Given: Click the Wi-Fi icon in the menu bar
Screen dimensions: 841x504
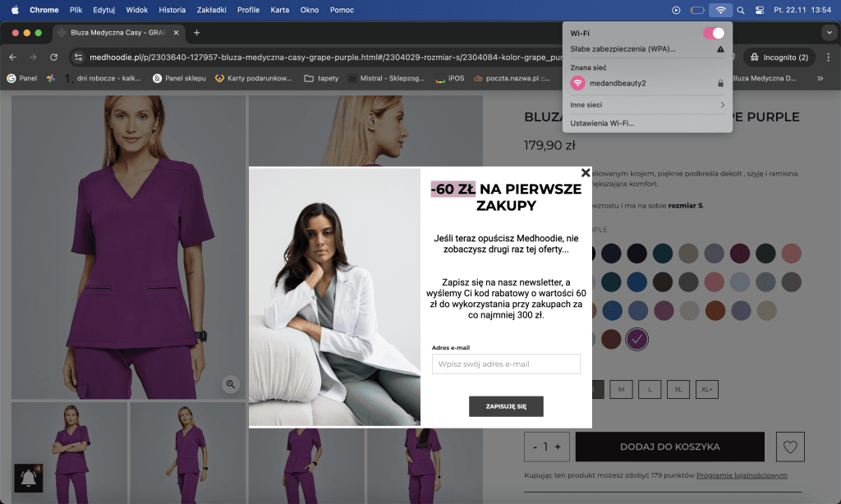Looking at the screenshot, I should (x=720, y=10).
